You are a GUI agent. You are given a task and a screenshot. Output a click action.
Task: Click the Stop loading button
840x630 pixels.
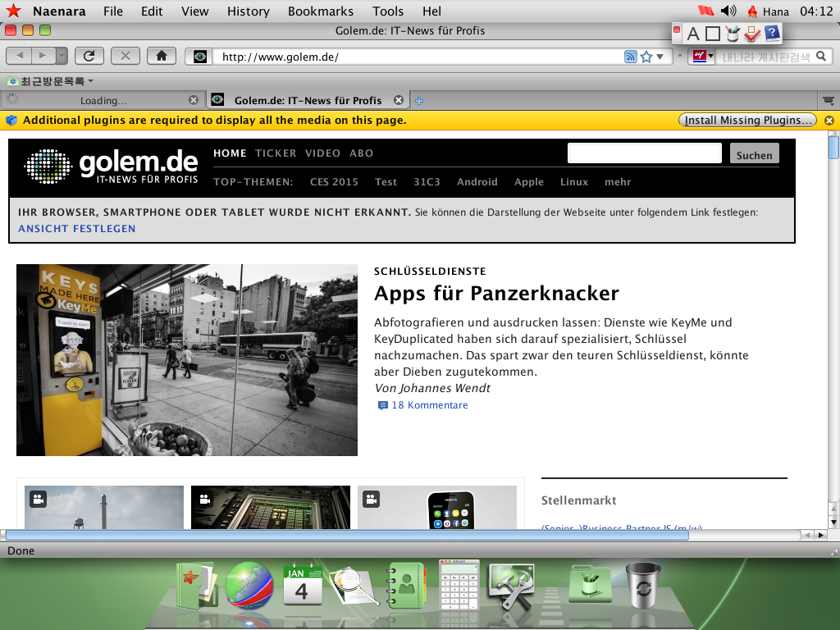point(125,56)
